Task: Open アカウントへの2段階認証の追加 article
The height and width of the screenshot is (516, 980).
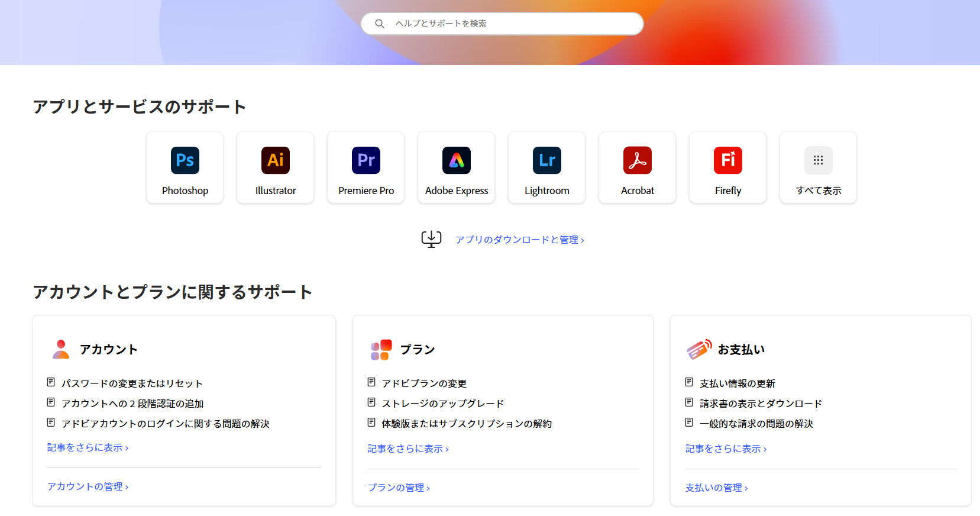Action: pos(132,404)
